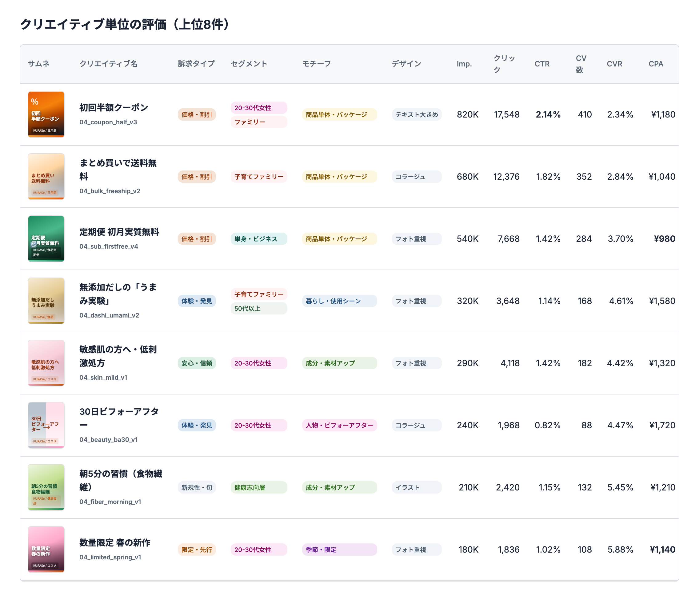Click the 新規性・旬 appeal tag
The width and height of the screenshot is (699, 616).
click(197, 487)
